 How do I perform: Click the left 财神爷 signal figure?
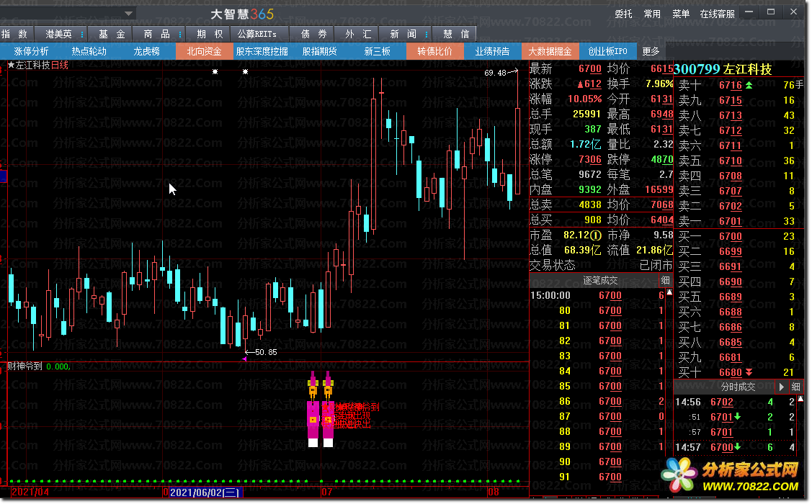[x=313, y=408]
